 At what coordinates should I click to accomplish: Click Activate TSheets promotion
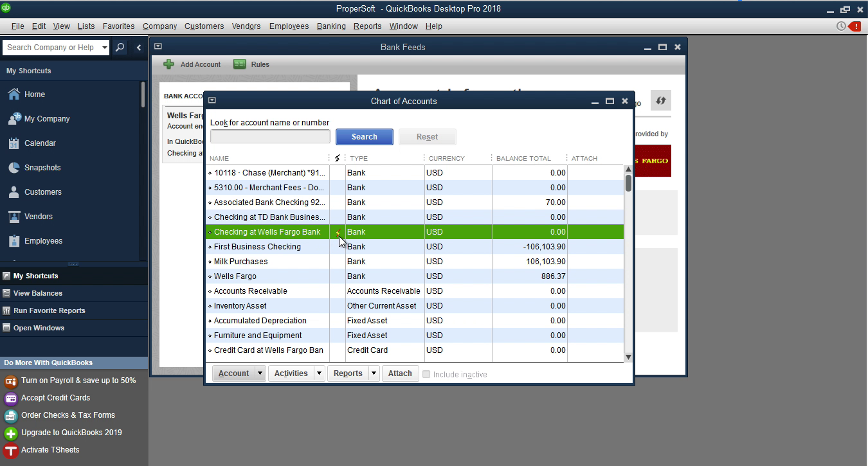tap(42, 450)
